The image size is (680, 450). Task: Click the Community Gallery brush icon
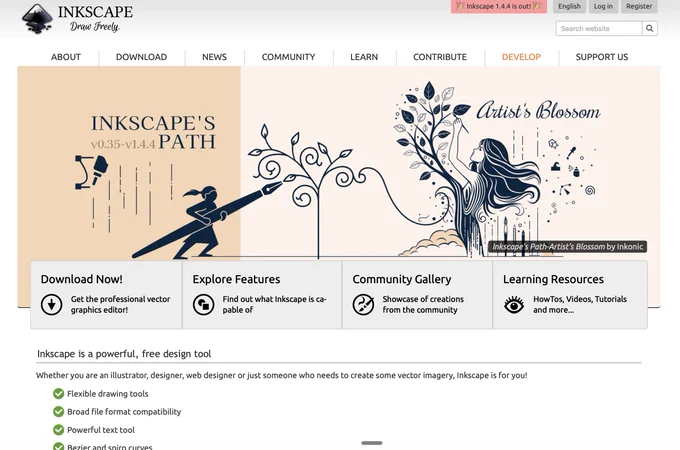coord(363,304)
